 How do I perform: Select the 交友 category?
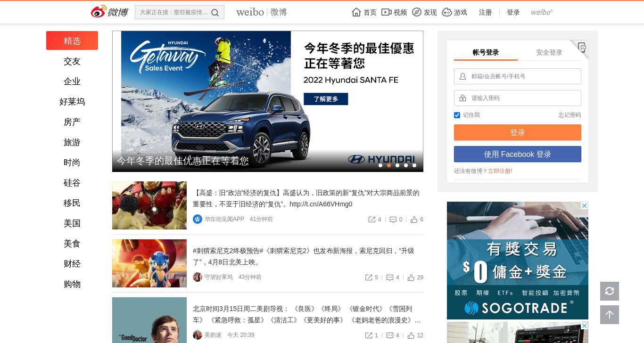coord(72,61)
